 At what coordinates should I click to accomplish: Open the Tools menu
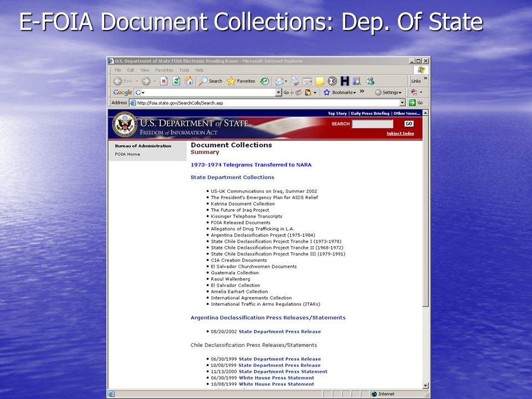tap(184, 70)
